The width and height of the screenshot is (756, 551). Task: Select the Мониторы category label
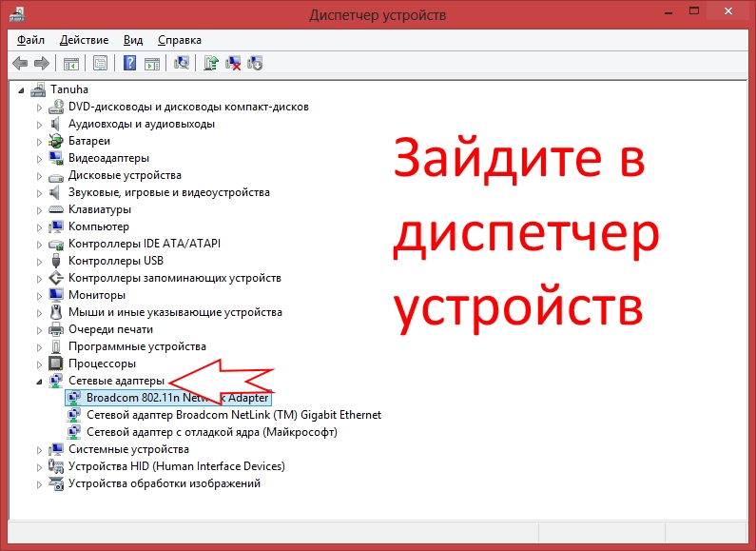tap(97, 295)
